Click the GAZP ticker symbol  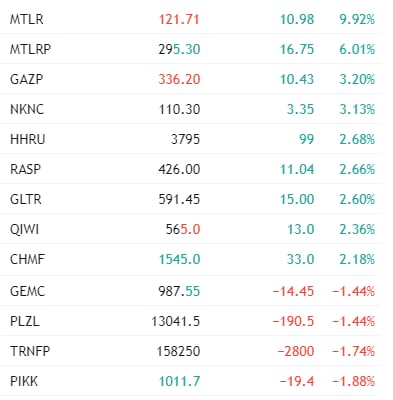(26, 79)
